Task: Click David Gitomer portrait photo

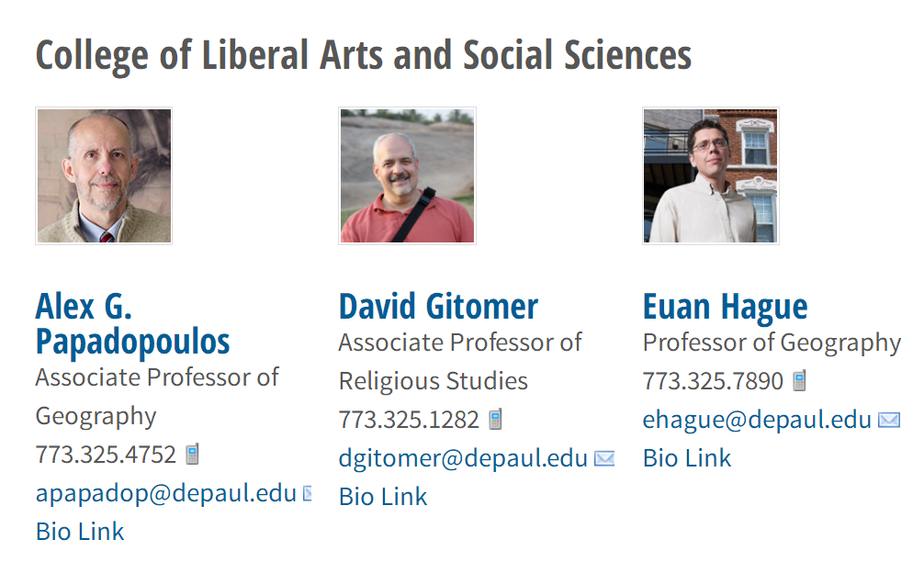Action: click(x=407, y=176)
